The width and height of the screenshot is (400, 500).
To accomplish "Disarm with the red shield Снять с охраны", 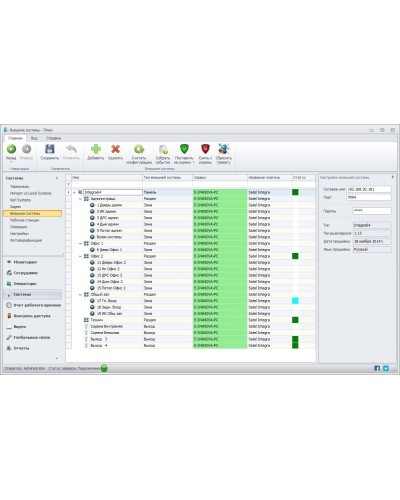I will coord(205,149).
